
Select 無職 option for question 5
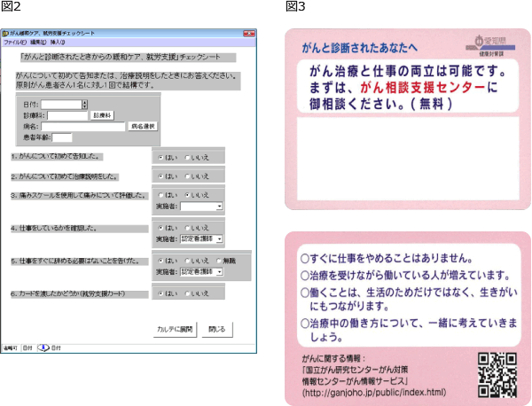[218, 261]
